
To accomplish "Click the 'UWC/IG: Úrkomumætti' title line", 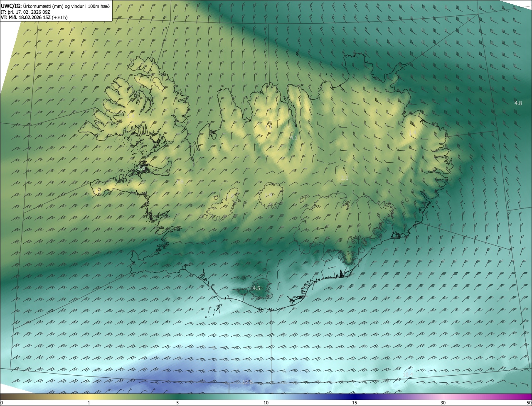I will coord(55,6).
